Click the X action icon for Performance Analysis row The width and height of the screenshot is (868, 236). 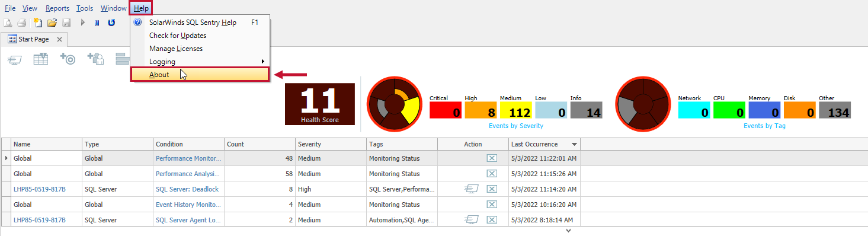tap(492, 174)
